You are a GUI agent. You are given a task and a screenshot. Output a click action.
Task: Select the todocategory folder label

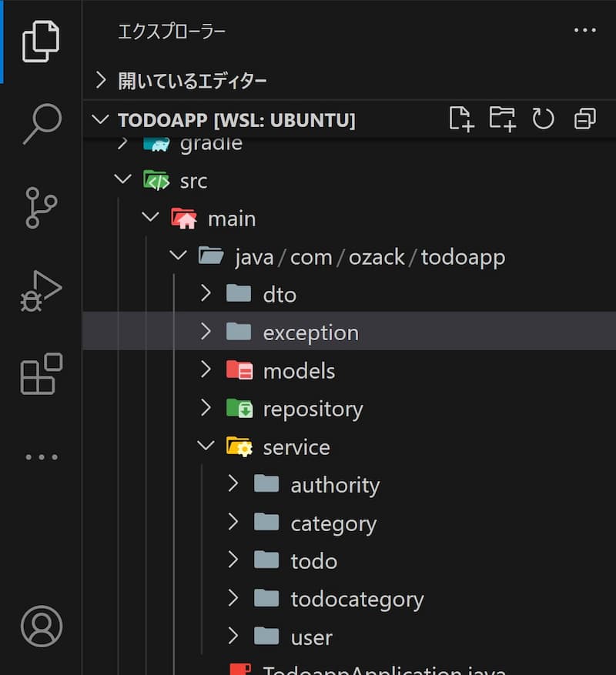tap(357, 600)
